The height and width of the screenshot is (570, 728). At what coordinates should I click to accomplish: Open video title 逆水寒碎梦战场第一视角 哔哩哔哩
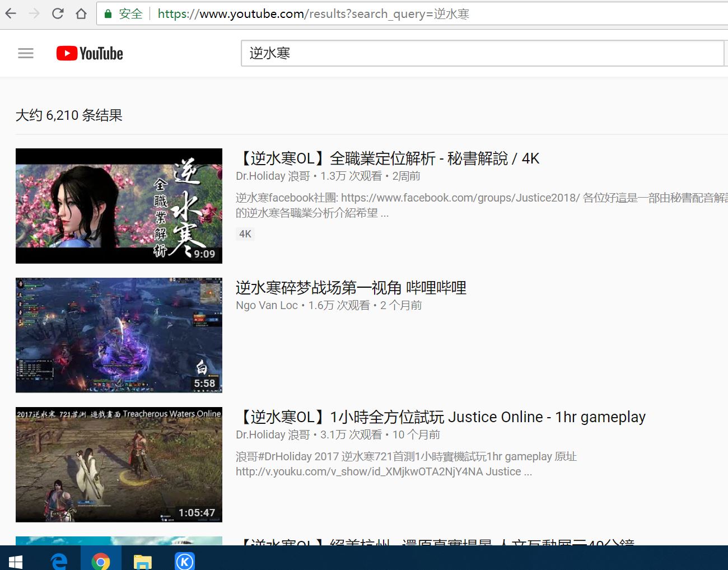pos(351,288)
